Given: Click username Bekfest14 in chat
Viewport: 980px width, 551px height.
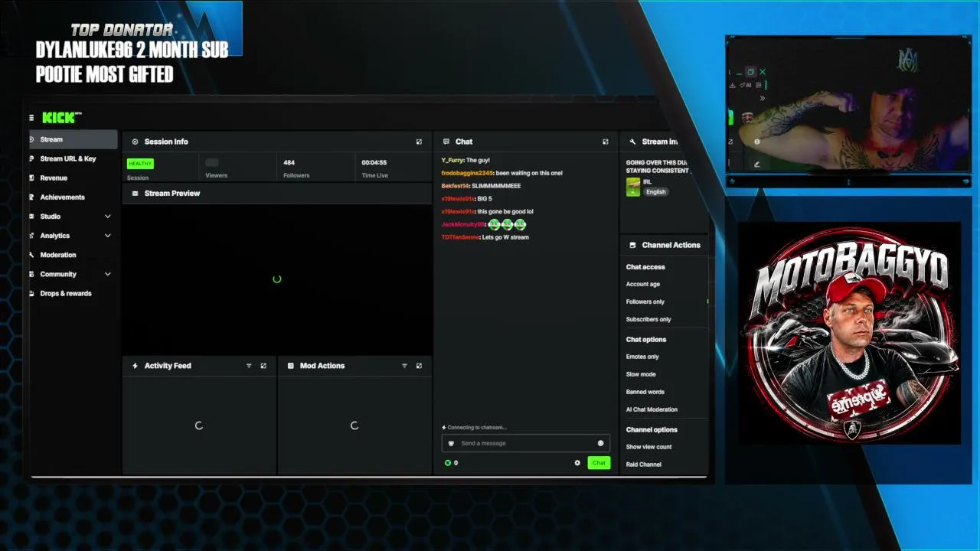Looking at the screenshot, I should 456,186.
